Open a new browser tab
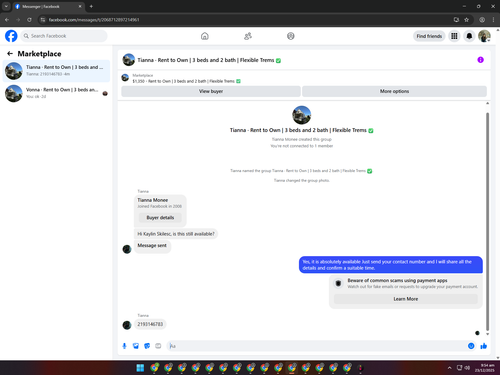500x375 pixels. pyautogui.click(x=91, y=6)
